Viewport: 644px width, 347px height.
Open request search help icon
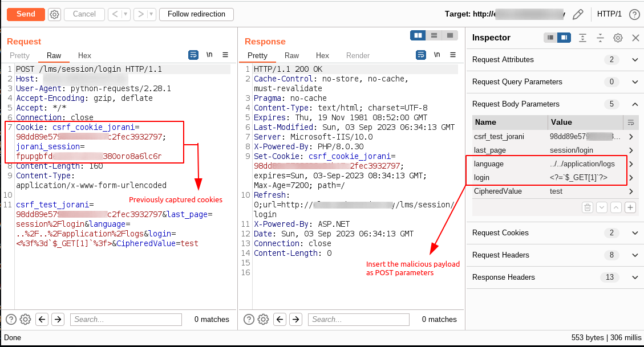11,319
